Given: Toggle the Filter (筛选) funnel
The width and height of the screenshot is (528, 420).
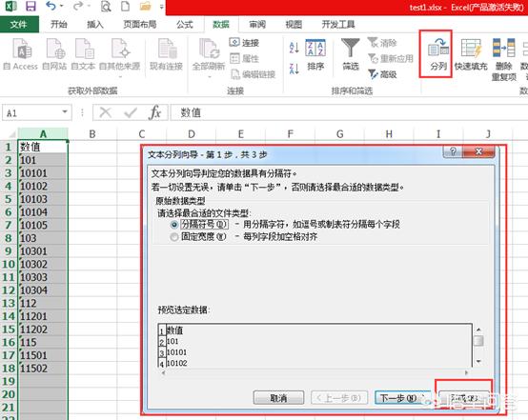Looking at the screenshot, I should 351,54.
